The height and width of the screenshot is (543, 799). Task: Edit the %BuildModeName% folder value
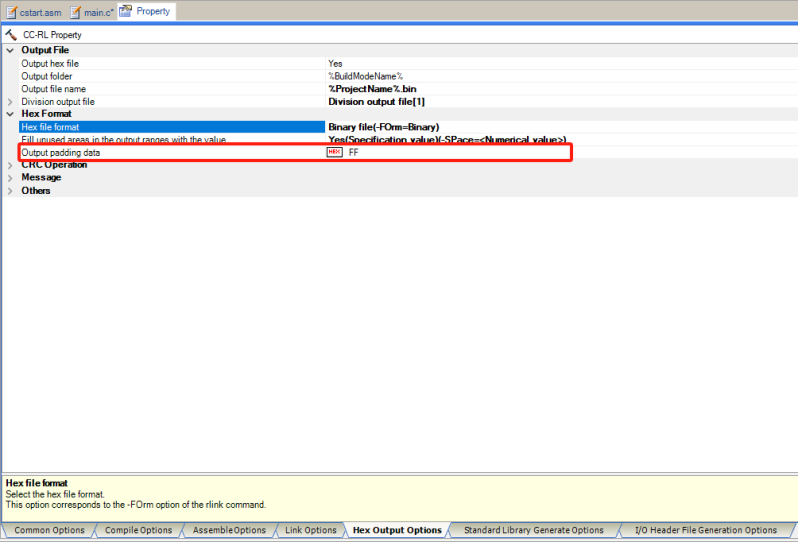(365, 76)
